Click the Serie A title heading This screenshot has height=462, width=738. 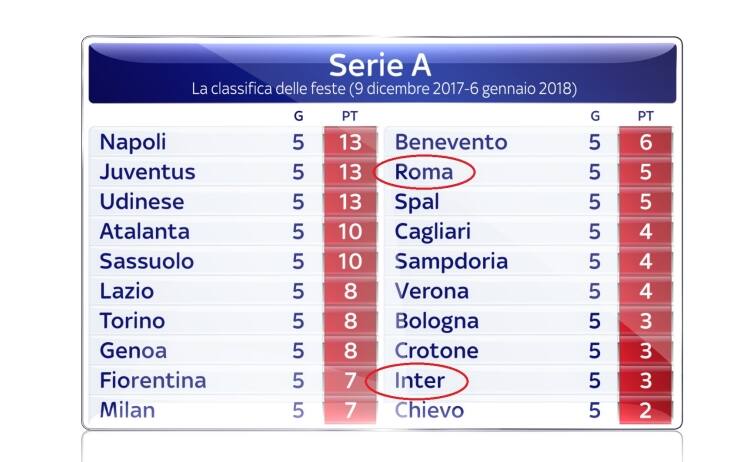[380, 64]
